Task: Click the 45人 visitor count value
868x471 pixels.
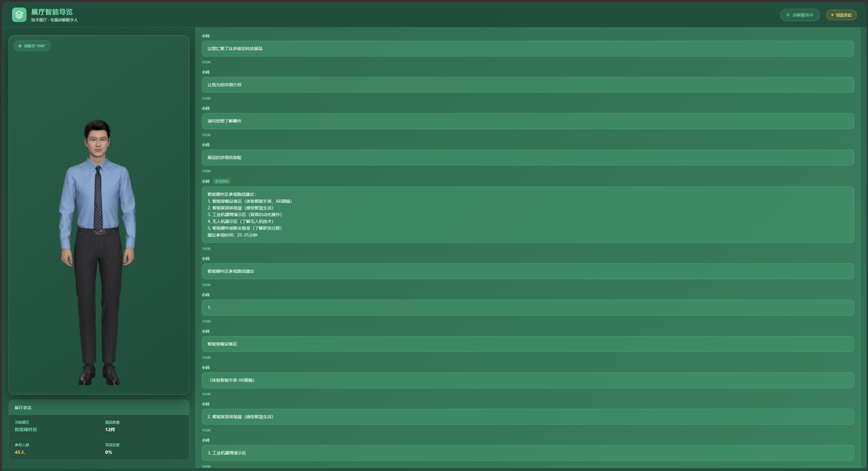Action: [20, 452]
